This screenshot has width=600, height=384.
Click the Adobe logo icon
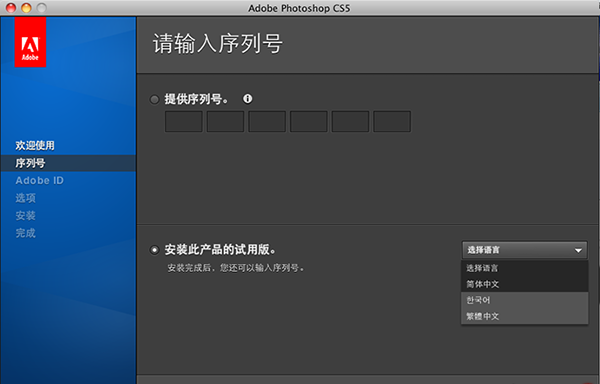(30, 42)
